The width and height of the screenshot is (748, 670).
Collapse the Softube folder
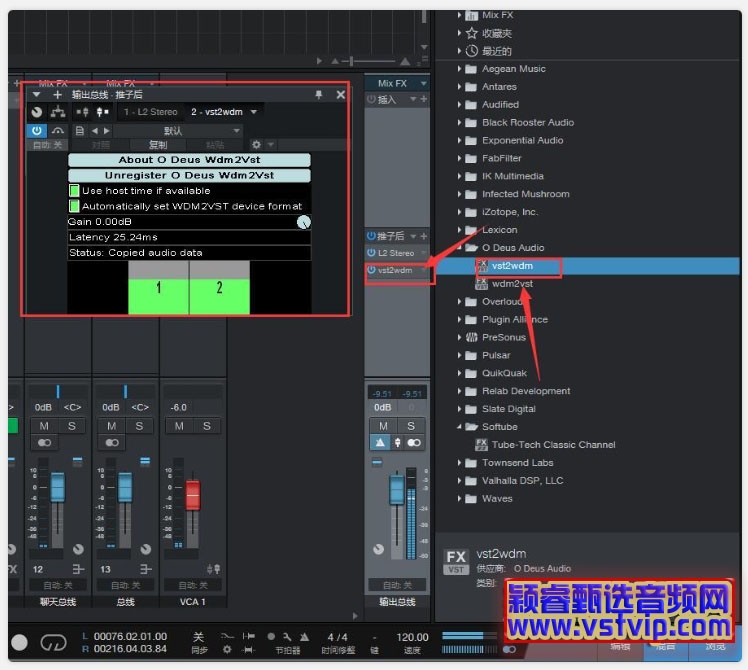click(x=459, y=427)
